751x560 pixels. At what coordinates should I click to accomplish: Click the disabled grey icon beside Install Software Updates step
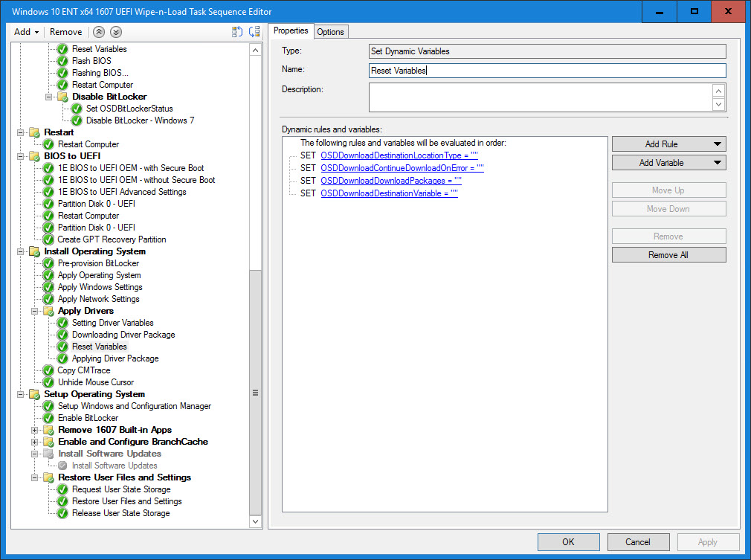click(62, 466)
